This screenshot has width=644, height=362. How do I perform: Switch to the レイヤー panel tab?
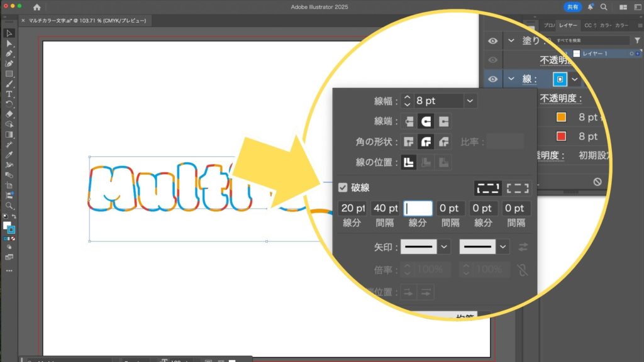pyautogui.click(x=569, y=26)
